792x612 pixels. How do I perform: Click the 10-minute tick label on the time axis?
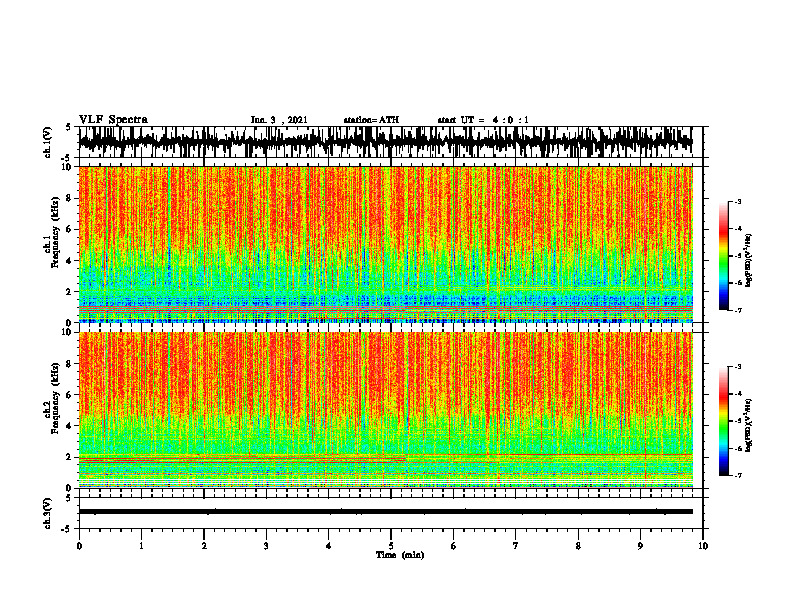(703, 546)
